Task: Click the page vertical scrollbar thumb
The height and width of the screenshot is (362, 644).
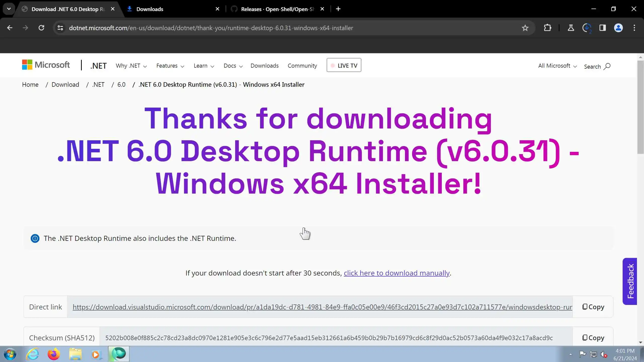Action: tap(640, 107)
